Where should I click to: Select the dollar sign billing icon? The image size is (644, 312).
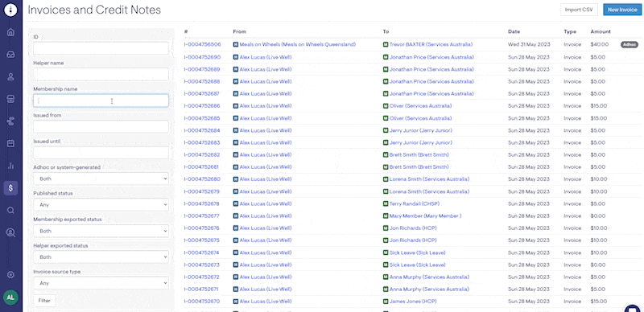10,188
